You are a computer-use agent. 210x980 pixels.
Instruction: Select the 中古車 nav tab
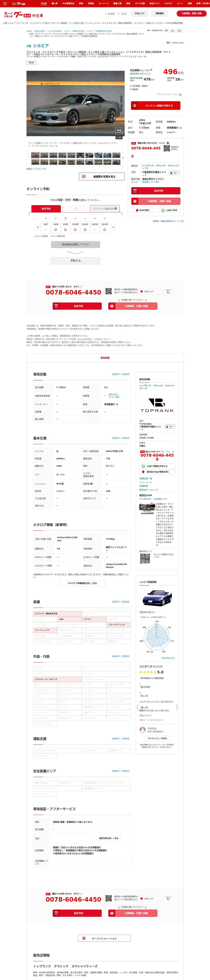pyautogui.click(x=44, y=3)
